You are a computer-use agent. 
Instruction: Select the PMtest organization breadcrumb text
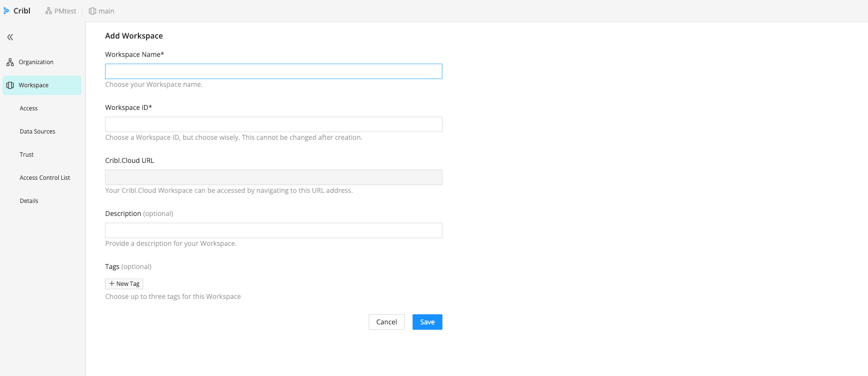click(x=66, y=11)
